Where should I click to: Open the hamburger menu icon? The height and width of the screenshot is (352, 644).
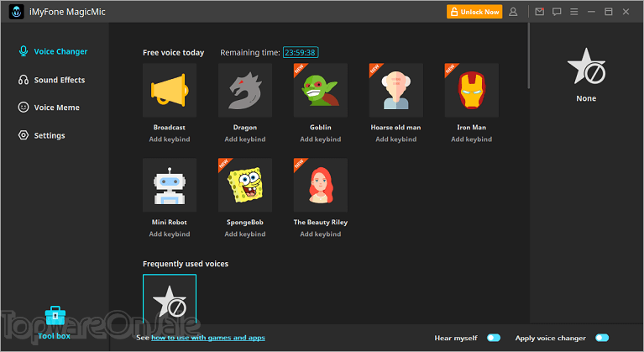tap(573, 12)
